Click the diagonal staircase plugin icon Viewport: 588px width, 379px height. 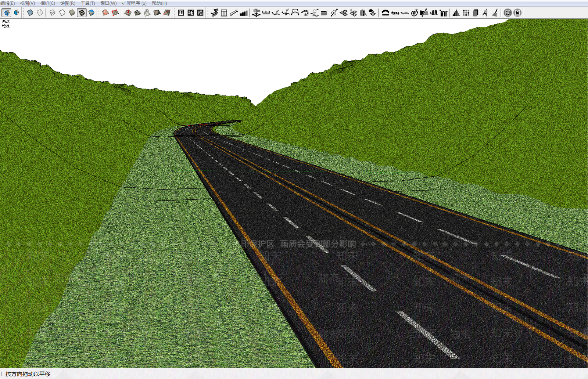pos(234,13)
